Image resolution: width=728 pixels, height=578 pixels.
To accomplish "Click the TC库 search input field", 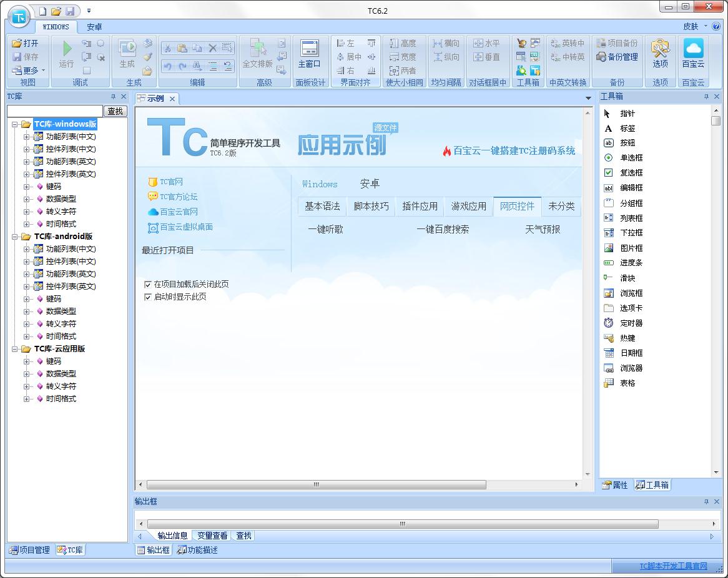I will click(54, 111).
